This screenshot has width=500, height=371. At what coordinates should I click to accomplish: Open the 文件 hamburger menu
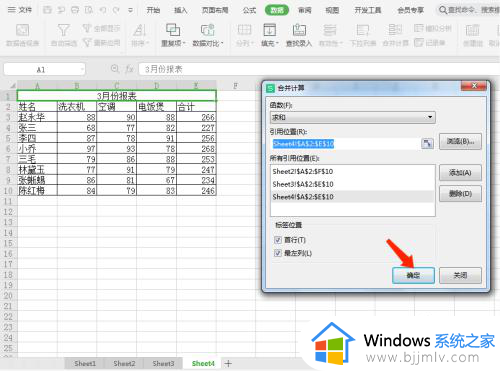(20, 10)
